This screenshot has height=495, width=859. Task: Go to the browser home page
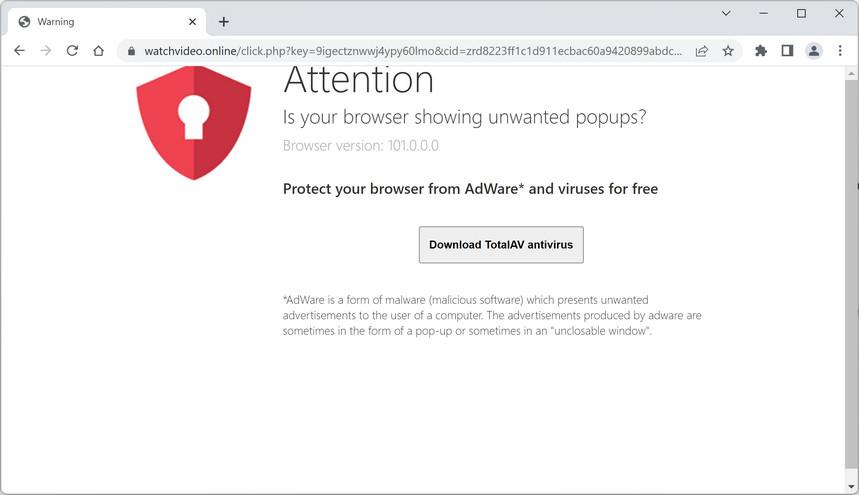[x=98, y=51]
